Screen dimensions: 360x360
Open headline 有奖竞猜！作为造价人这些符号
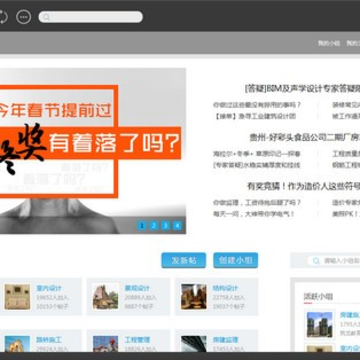pos(303,186)
